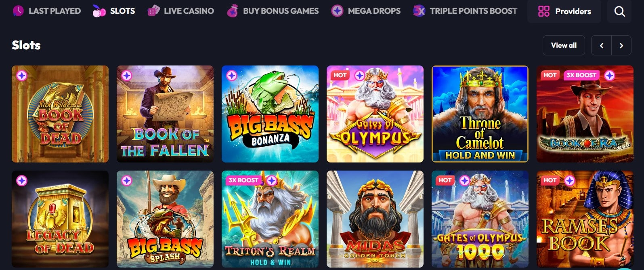
Task: Open the Providers dropdown
Action: click(564, 11)
